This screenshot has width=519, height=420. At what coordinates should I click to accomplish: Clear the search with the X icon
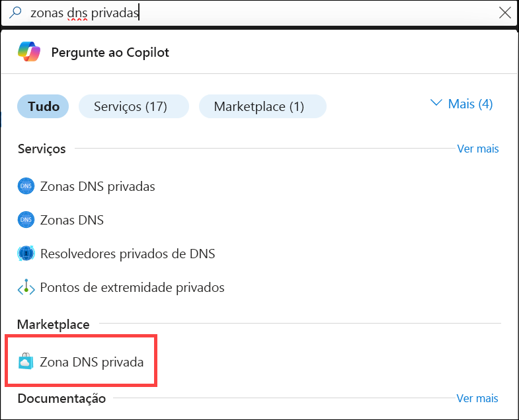(x=505, y=13)
